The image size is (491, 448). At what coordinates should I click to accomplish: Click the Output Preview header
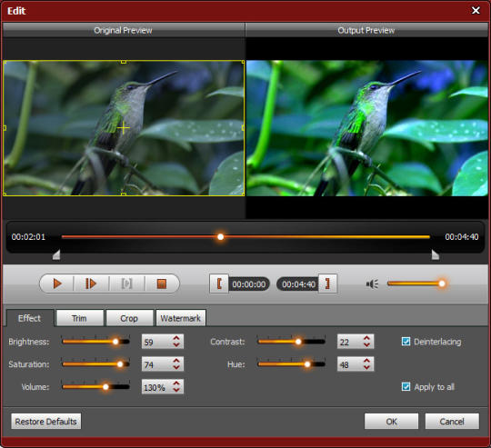366,30
